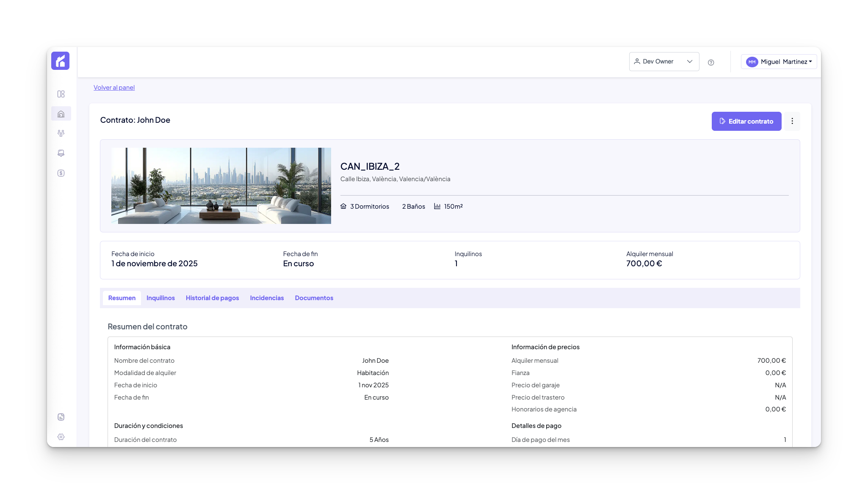Screen dimensions: 868x494
Task: Open the documents note sidebar icon
Action: [61, 417]
